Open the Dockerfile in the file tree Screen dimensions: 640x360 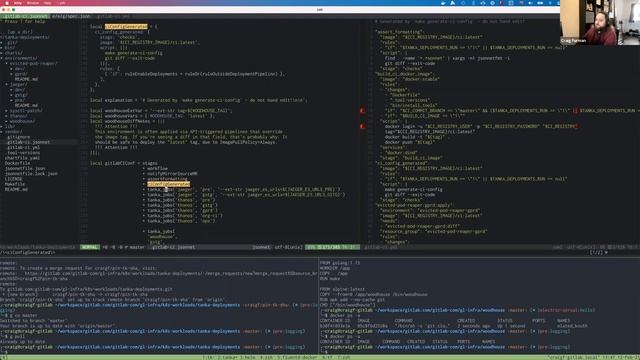tap(17, 163)
